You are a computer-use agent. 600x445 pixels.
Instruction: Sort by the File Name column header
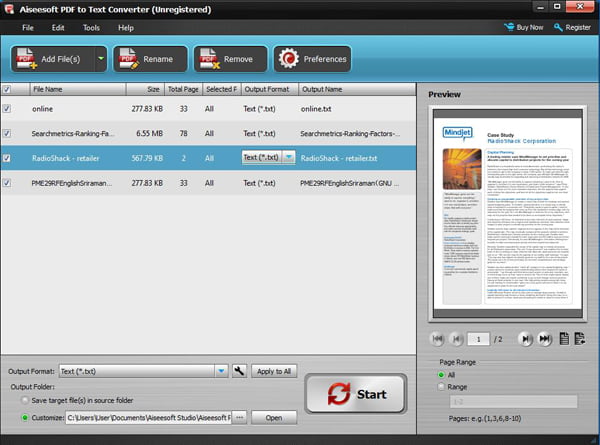pos(78,89)
